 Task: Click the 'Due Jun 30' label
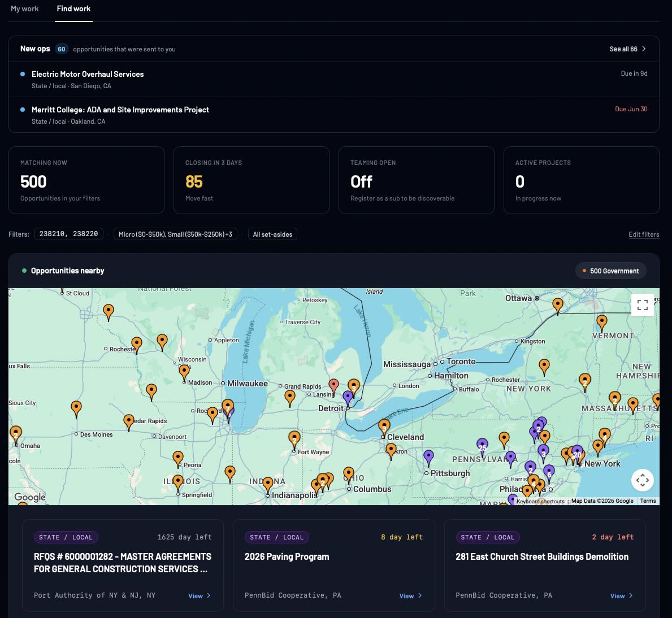631,109
